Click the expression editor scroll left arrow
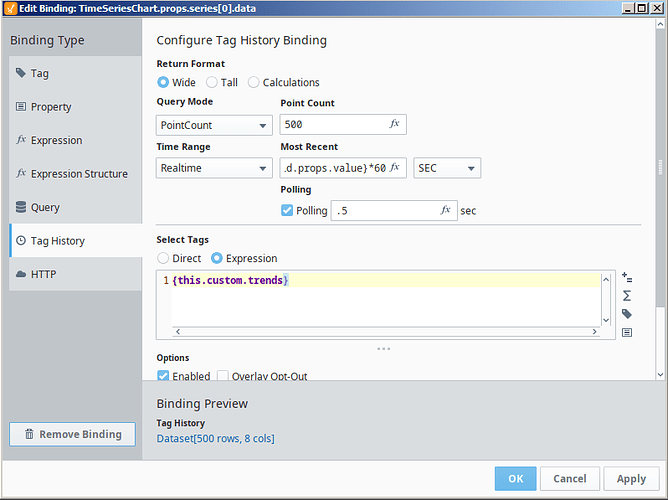Image resolution: width=668 pixels, height=500 pixels. [178, 331]
